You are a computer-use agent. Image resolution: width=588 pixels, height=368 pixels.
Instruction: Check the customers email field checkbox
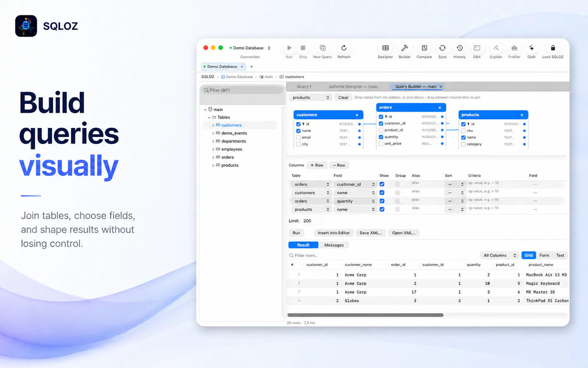(298, 137)
